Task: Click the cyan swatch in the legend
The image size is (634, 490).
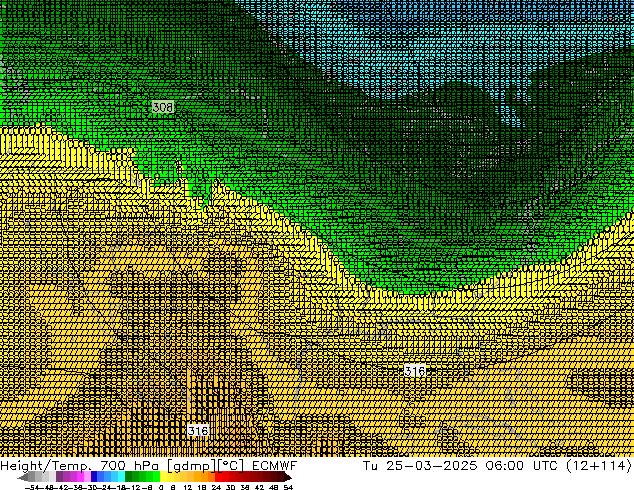Action: coord(122,477)
